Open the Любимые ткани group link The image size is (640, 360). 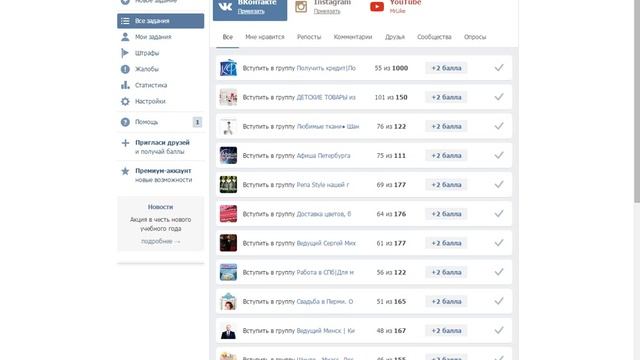click(328, 127)
